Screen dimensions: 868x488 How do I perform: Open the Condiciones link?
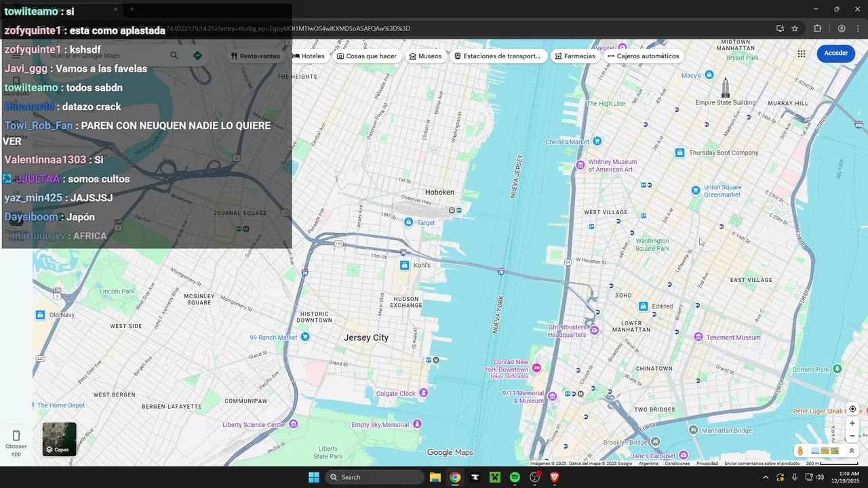pos(677,464)
